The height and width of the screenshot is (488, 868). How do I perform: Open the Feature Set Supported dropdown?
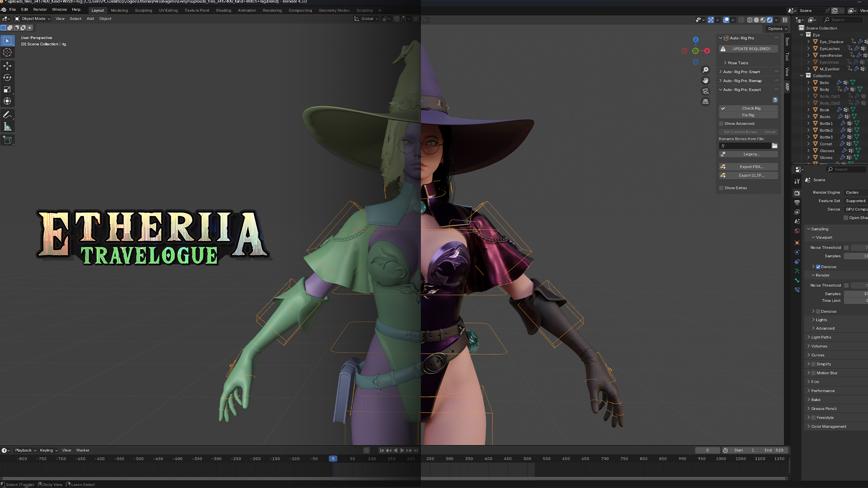[x=856, y=201]
